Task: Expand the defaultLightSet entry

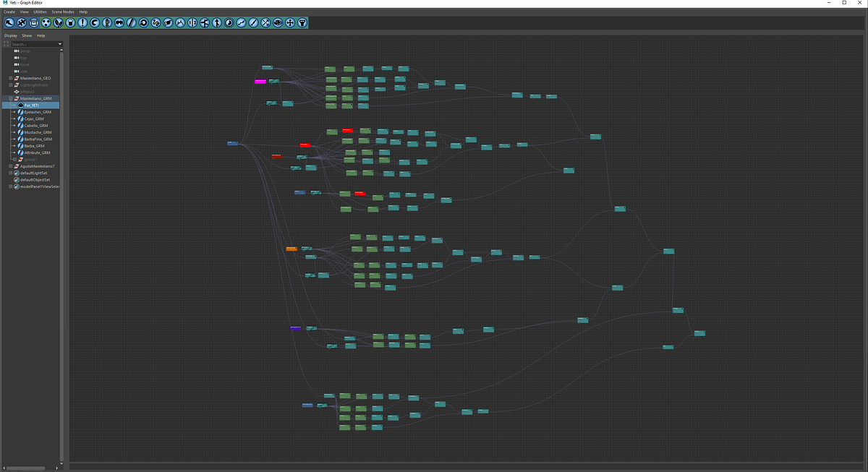Action: pos(11,173)
